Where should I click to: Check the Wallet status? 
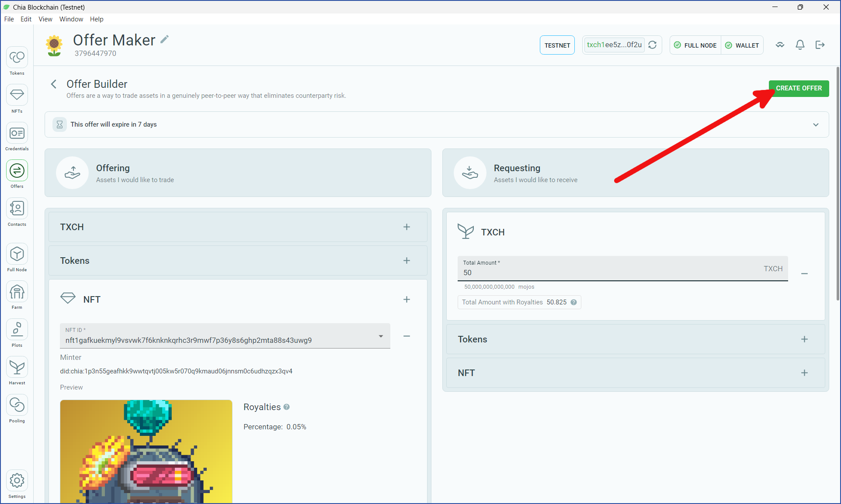(x=742, y=45)
